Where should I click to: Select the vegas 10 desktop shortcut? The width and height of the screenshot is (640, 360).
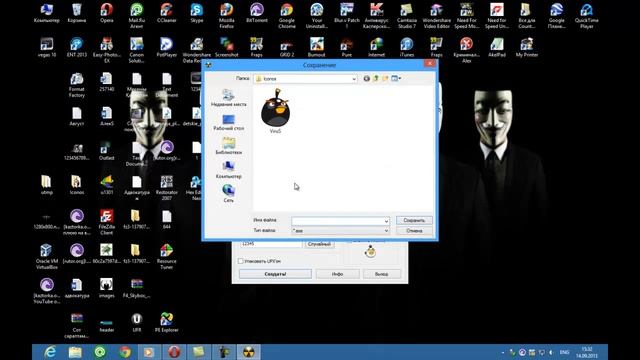coord(47,47)
